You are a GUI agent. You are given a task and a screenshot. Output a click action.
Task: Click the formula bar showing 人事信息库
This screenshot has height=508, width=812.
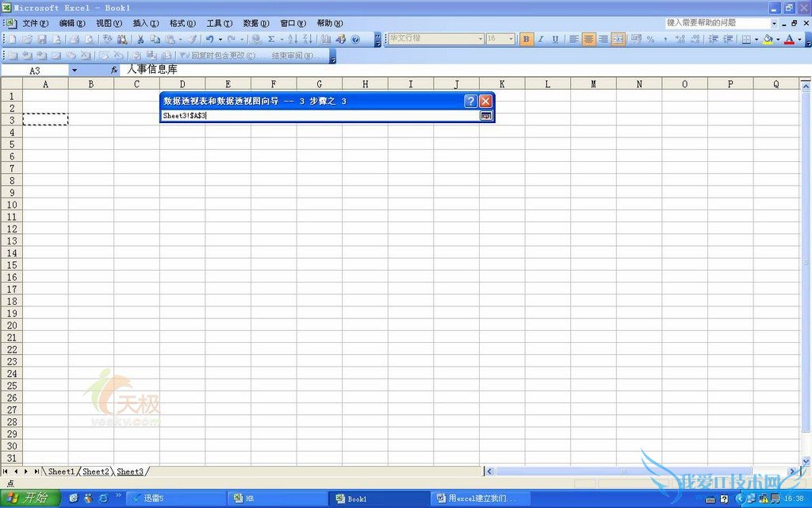click(463, 70)
